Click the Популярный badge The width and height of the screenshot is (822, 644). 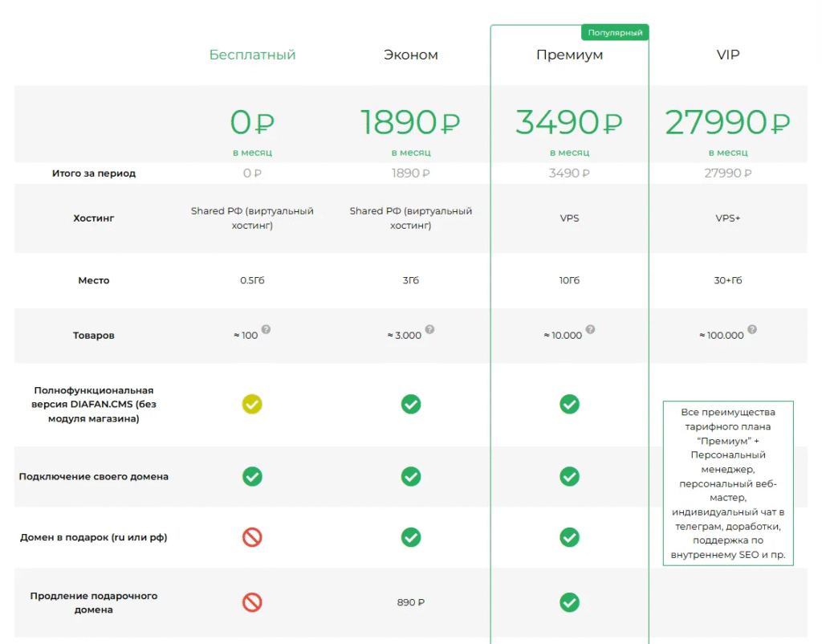pyautogui.click(x=615, y=33)
